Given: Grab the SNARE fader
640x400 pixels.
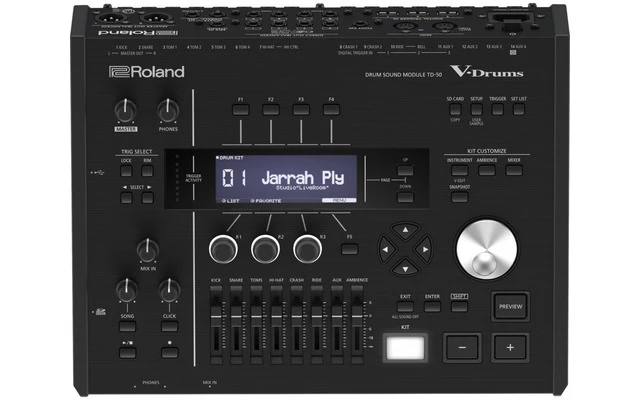Looking at the screenshot, I should [x=236, y=316].
